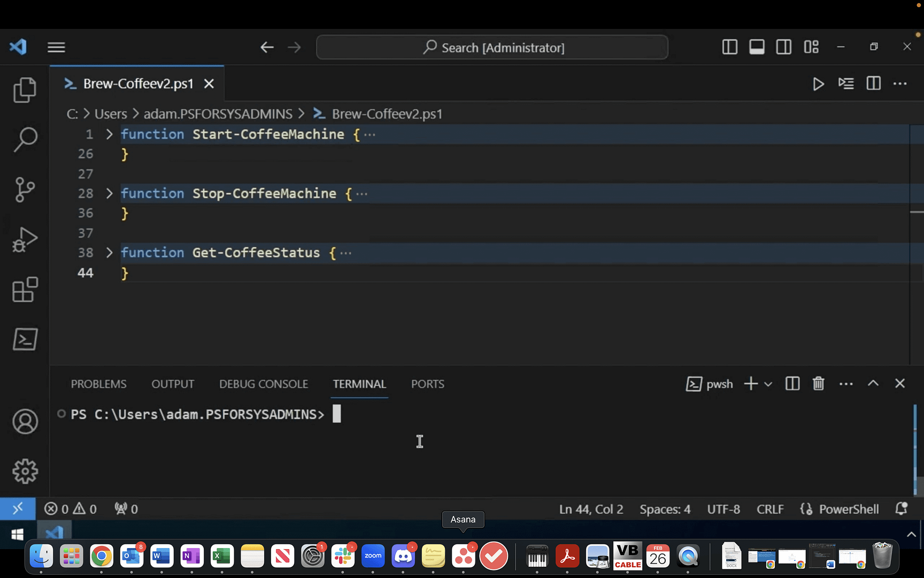
Task: Switch to the PROBLEMS tab
Action: [99, 384]
